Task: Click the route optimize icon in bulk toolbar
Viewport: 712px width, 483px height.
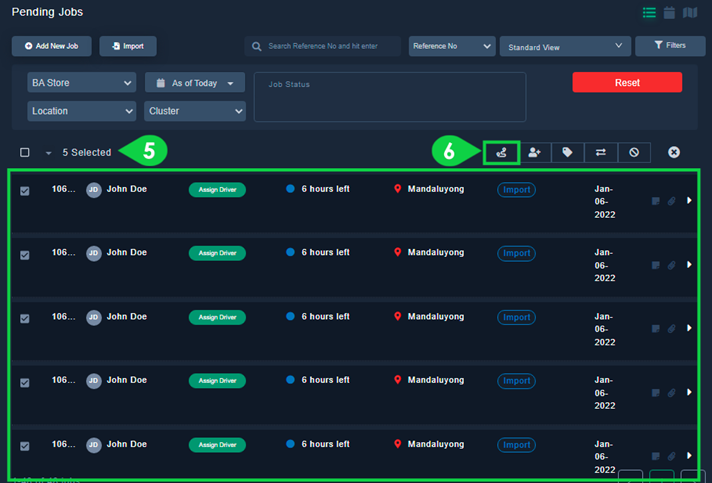Action: [x=501, y=152]
